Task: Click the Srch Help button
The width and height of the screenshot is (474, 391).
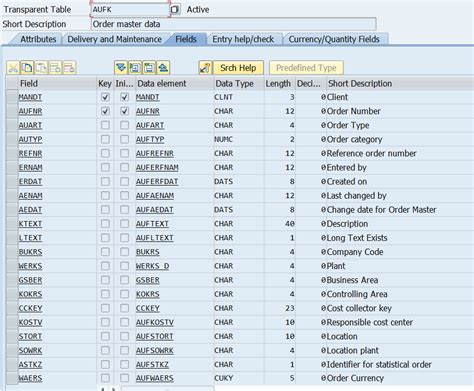Action: [238, 68]
